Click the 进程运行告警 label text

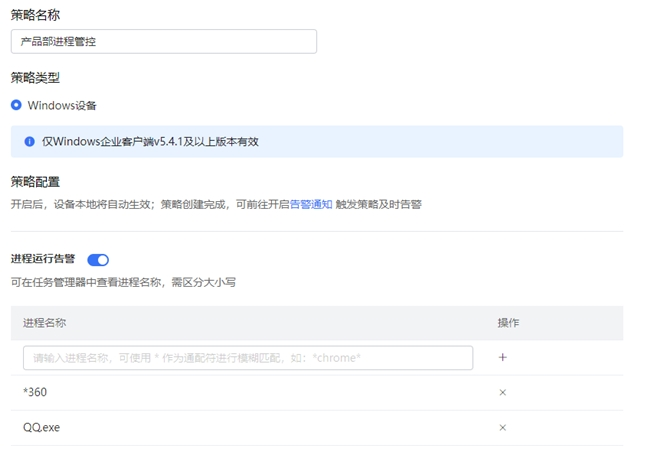tap(43, 259)
